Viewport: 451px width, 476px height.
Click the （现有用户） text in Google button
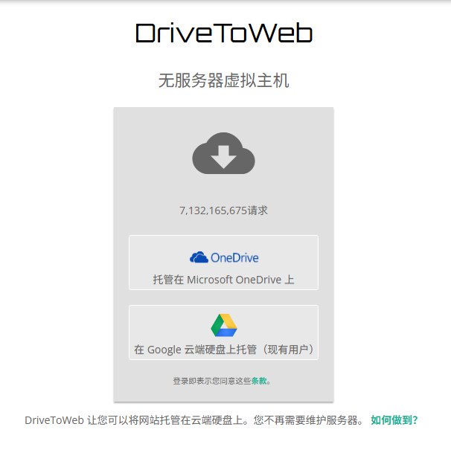pyautogui.click(x=288, y=350)
